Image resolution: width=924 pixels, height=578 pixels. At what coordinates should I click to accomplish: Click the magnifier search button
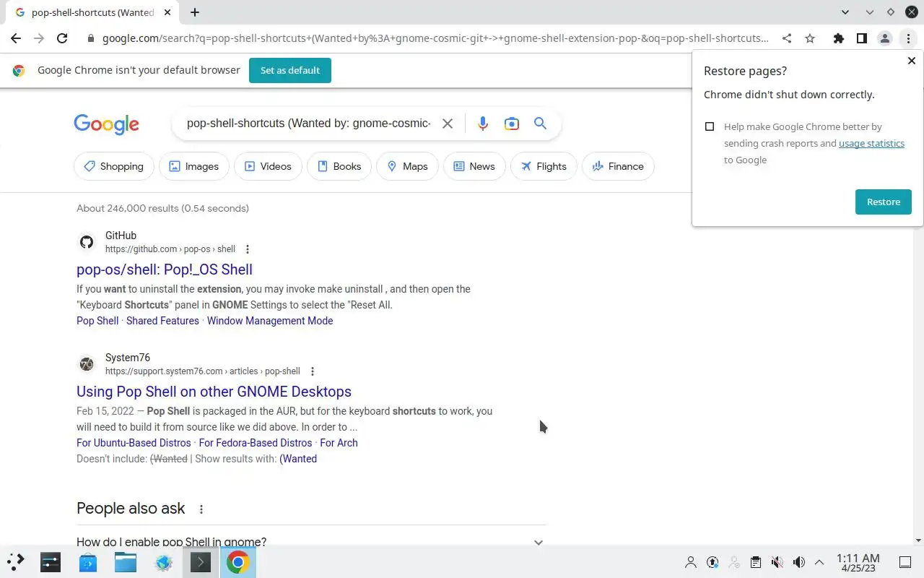click(540, 124)
